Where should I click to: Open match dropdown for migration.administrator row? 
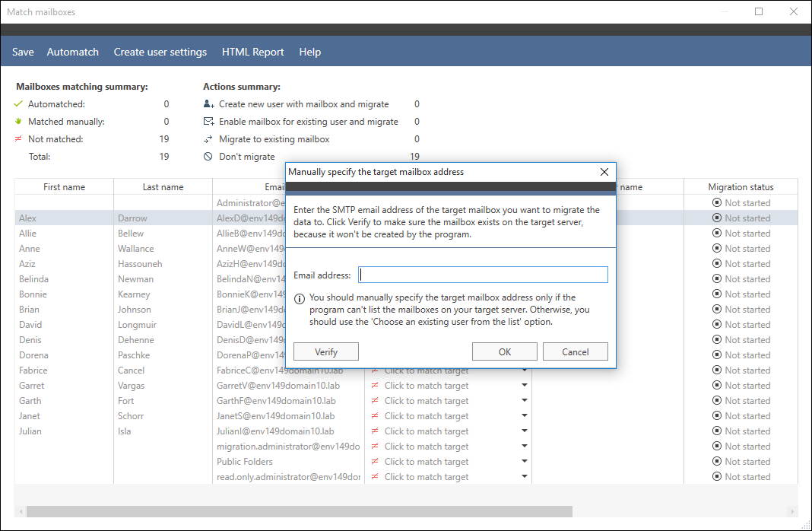524,446
